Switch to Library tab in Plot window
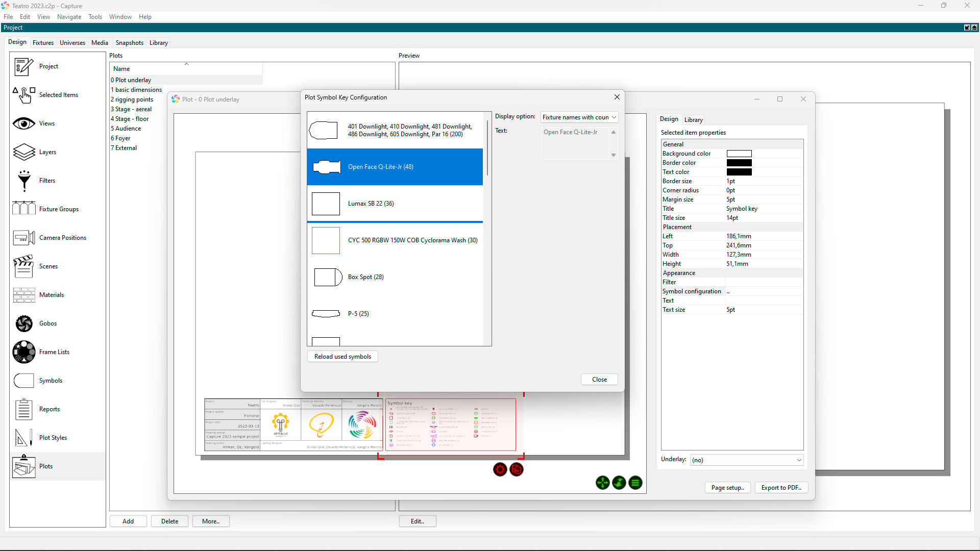The image size is (980, 551). (x=694, y=120)
